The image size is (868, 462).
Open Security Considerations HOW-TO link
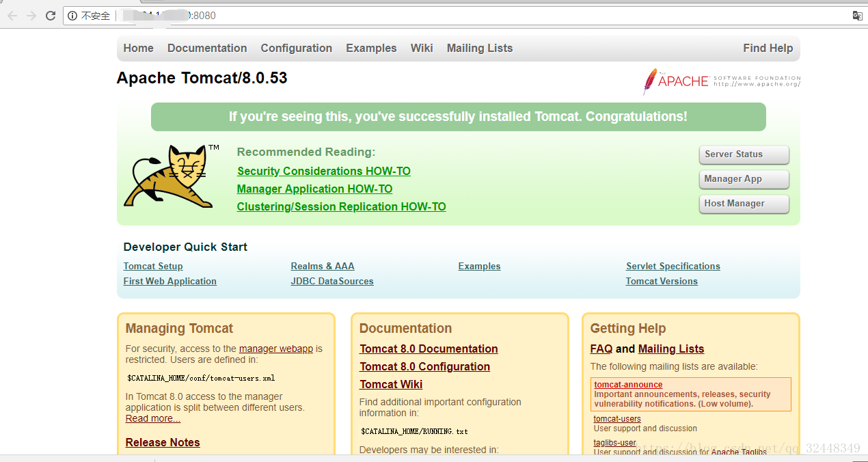[324, 171]
